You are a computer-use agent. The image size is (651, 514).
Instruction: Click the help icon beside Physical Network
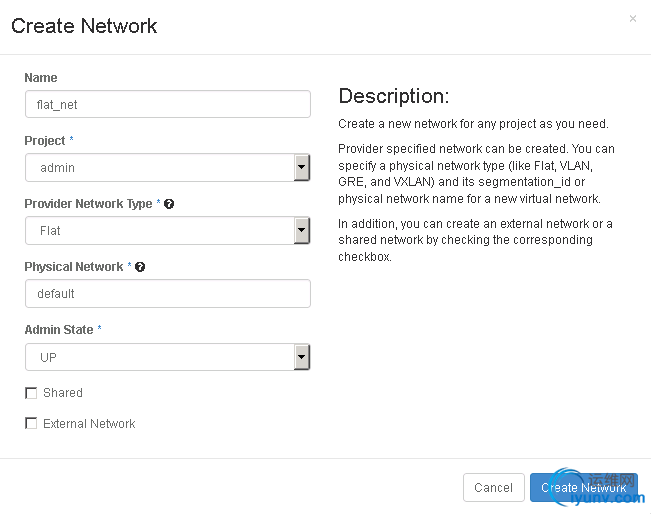point(140,267)
